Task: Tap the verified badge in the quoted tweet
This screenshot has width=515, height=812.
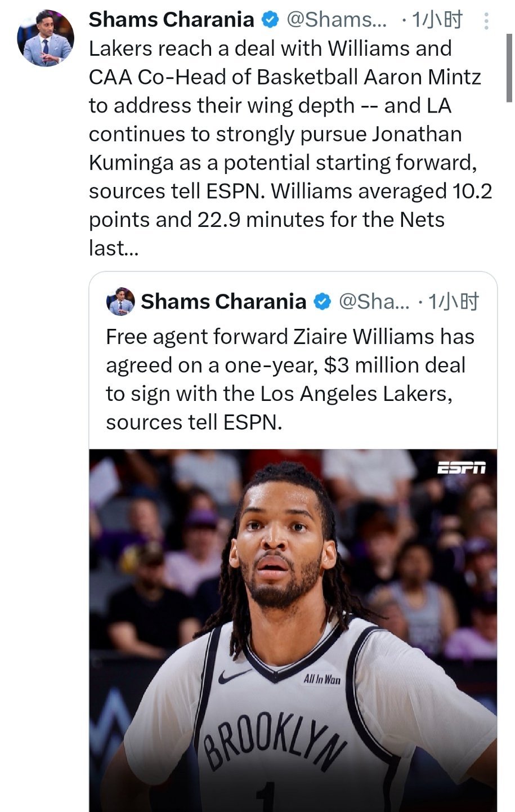Action: pos(322,302)
